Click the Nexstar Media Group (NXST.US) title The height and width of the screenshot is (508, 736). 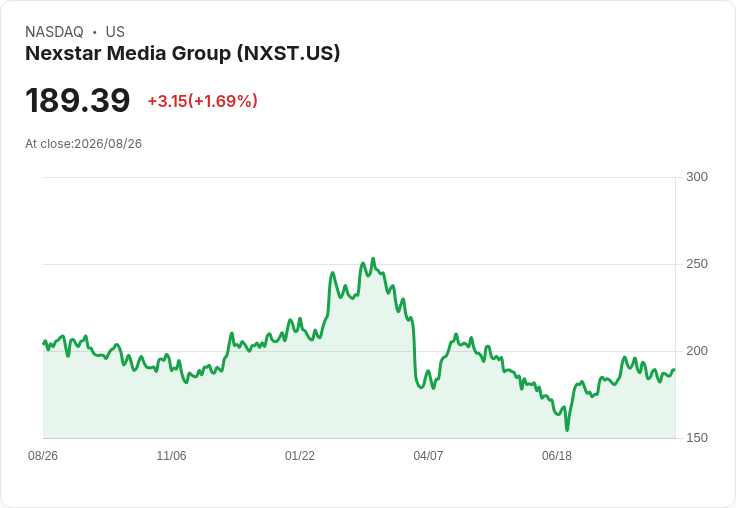pyautogui.click(x=182, y=54)
